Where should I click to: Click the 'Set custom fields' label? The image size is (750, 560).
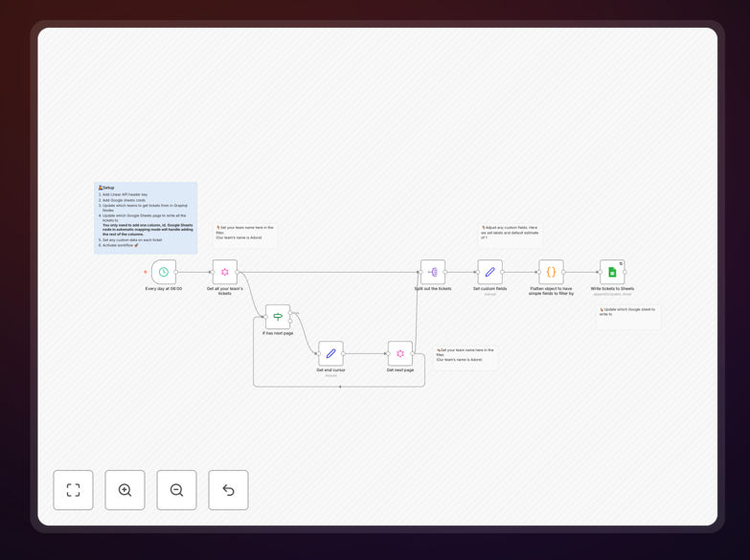point(489,289)
